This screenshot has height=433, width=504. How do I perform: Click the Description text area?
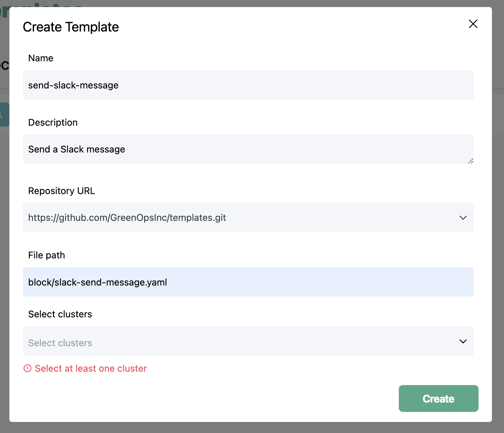click(x=248, y=149)
